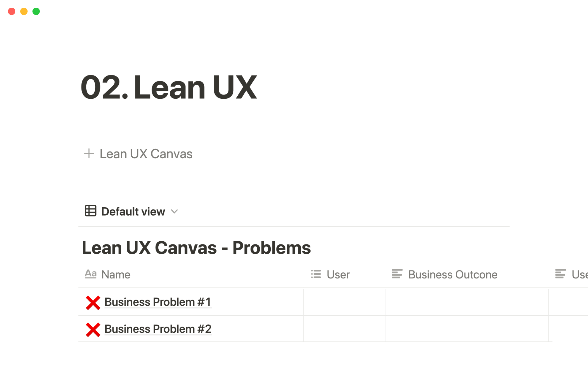This screenshot has height=368, width=588.
Task: Click the Lean UX Canvas - Problems database title
Action: click(196, 248)
